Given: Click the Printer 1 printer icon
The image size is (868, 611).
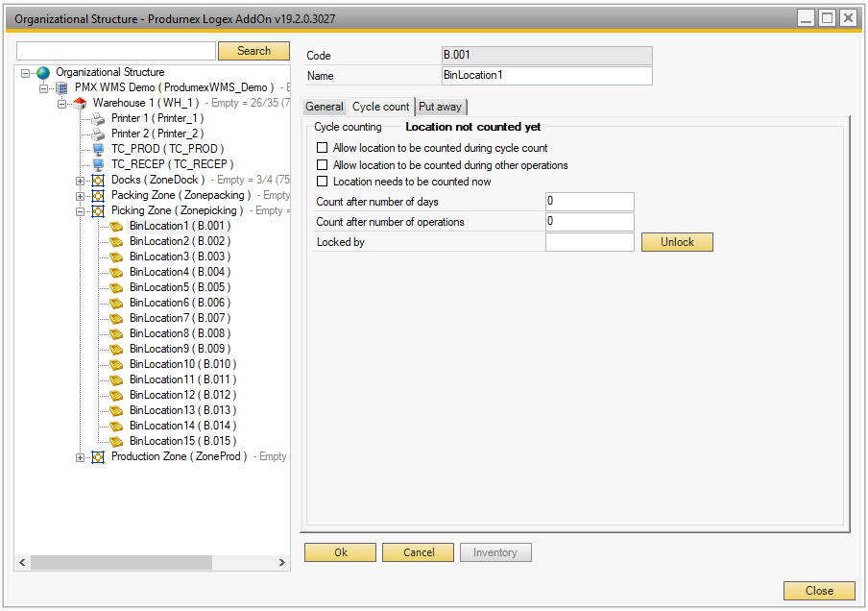Looking at the screenshot, I should pos(98,118).
